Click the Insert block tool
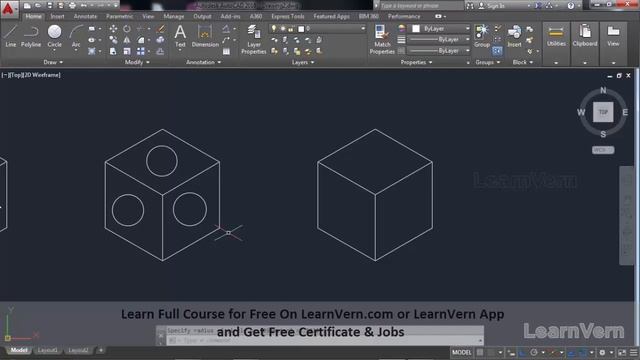This screenshot has height=360, width=640. (x=514, y=36)
